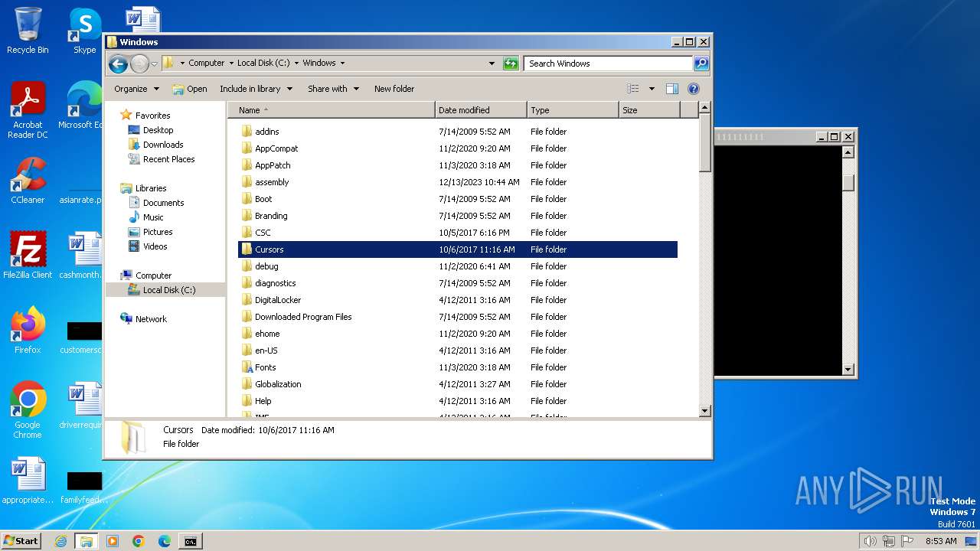Image resolution: width=980 pixels, height=551 pixels.
Task: Click the Explorer Forward arrow button
Action: [x=139, y=64]
